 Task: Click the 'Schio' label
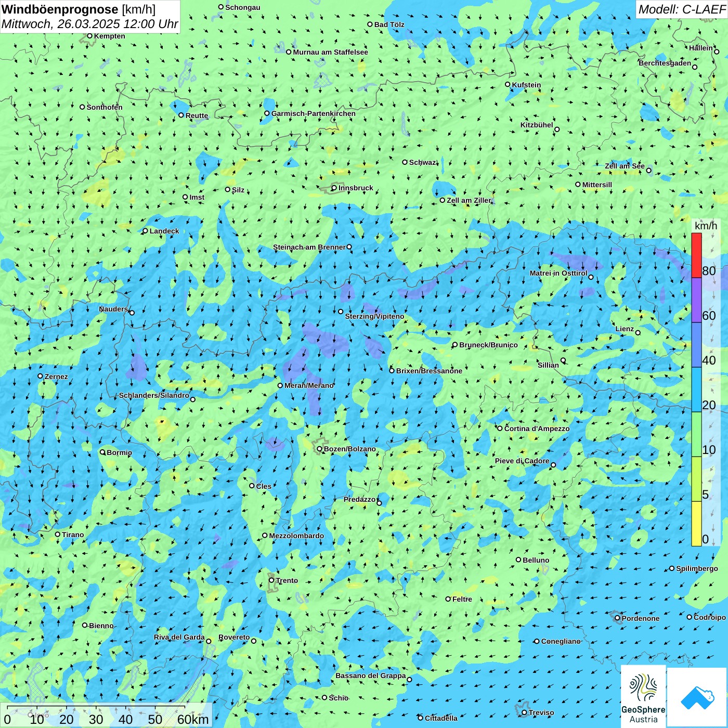(x=339, y=698)
